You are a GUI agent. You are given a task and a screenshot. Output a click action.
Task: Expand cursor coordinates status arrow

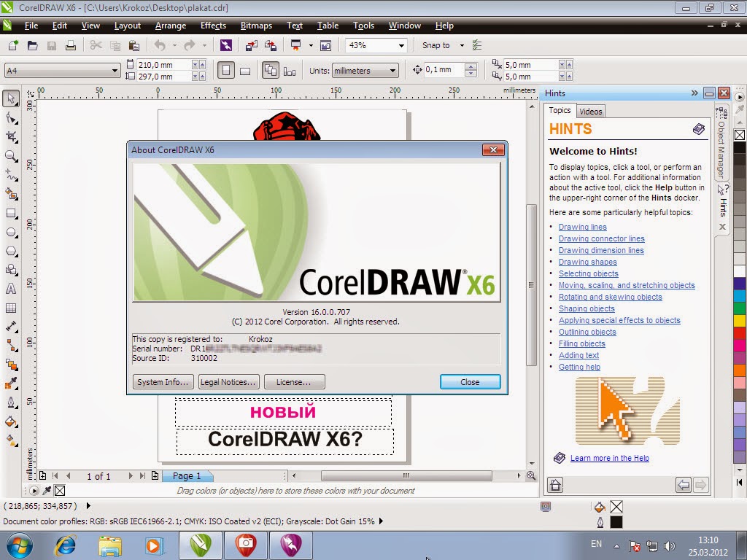[88, 506]
